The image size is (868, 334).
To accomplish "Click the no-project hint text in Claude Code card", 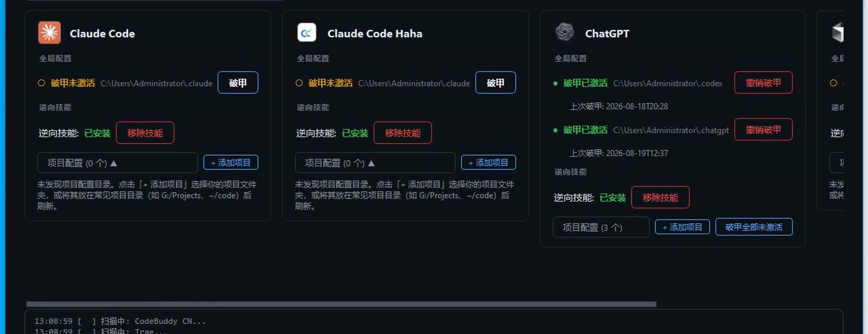I will 146,195.
